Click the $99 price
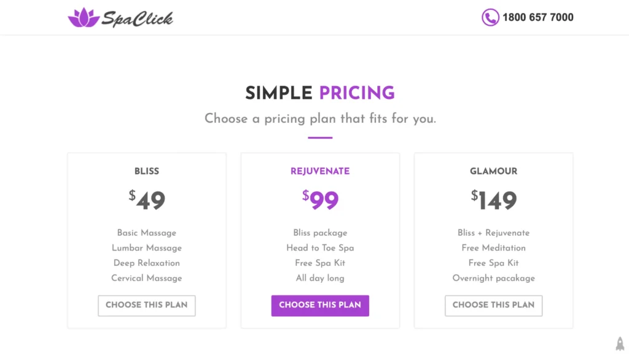The width and height of the screenshot is (629, 364). coord(321,200)
